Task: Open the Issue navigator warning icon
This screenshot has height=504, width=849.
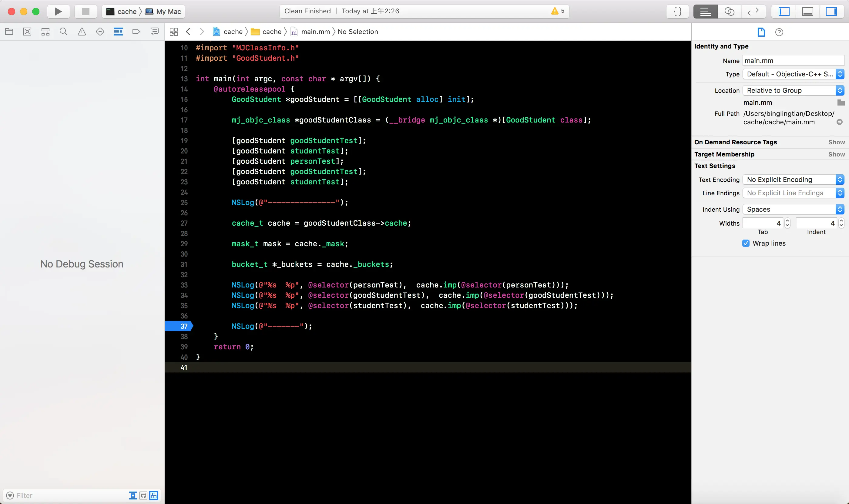Action: click(82, 32)
